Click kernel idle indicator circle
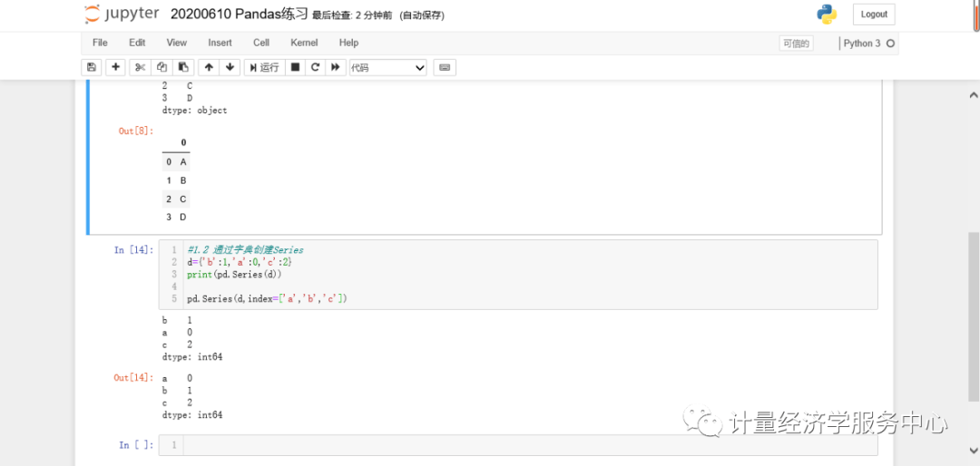The height and width of the screenshot is (466, 980). tap(891, 44)
